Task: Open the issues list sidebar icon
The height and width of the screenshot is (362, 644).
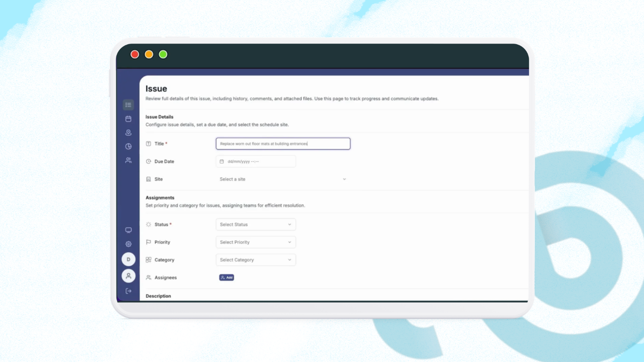Action: tap(128, 105)
